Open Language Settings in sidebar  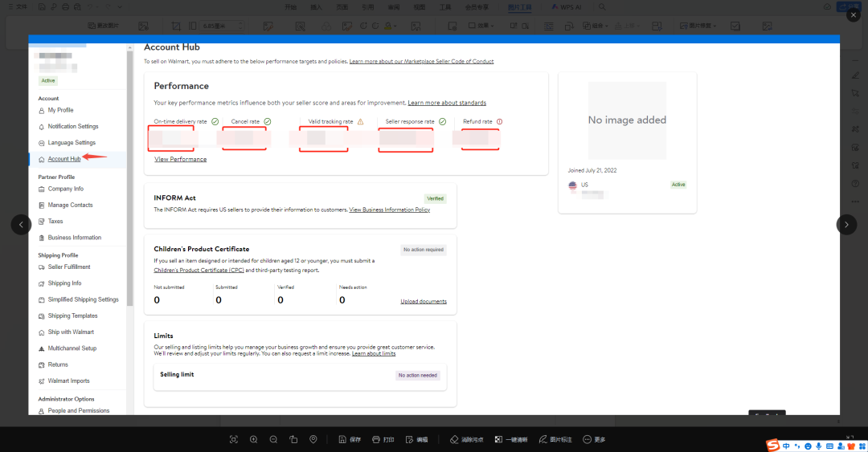click(72, 142)
